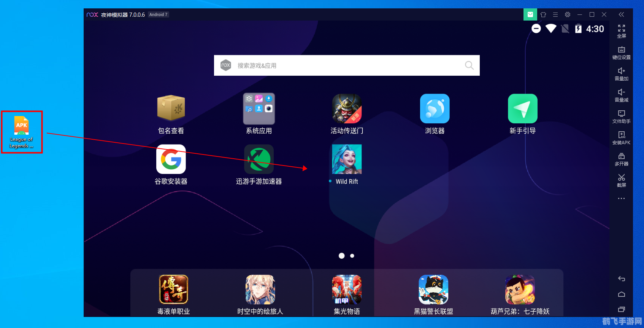Open the 浏览器 browser app
This screenshot has width=644, height=328.
[x=435, y=109]
